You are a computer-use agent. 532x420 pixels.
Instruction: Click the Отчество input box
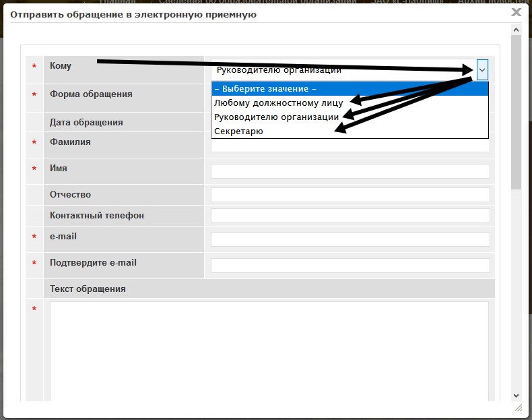pos(350,195)
